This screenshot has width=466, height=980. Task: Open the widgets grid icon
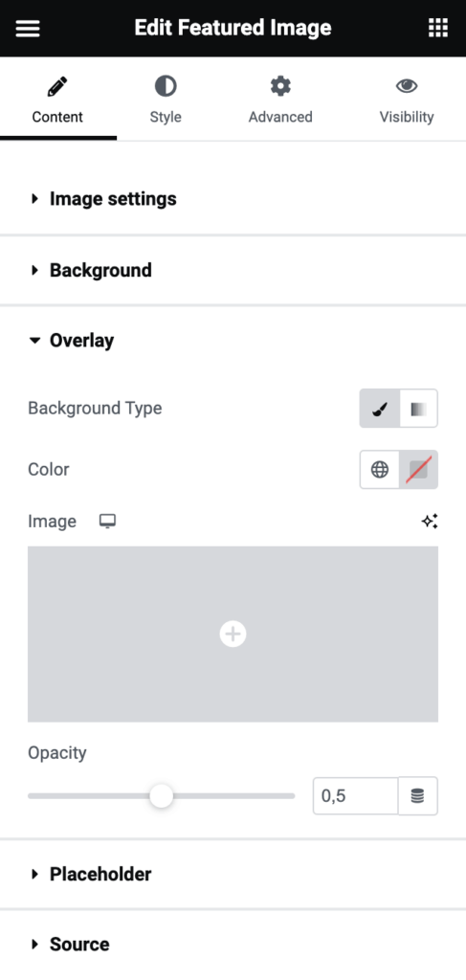click(x=438, y=28)
